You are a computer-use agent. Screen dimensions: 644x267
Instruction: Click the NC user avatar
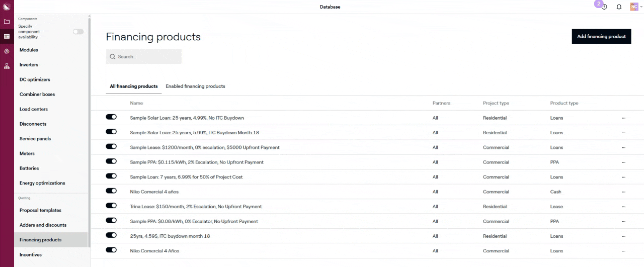coord(633,7)
